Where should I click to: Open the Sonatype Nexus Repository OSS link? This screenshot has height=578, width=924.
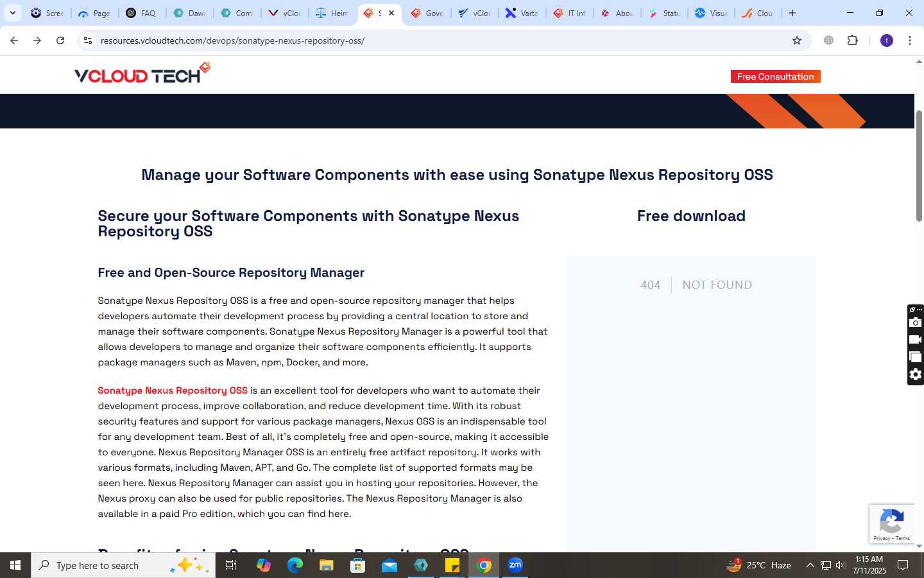(x=173, y=390)
